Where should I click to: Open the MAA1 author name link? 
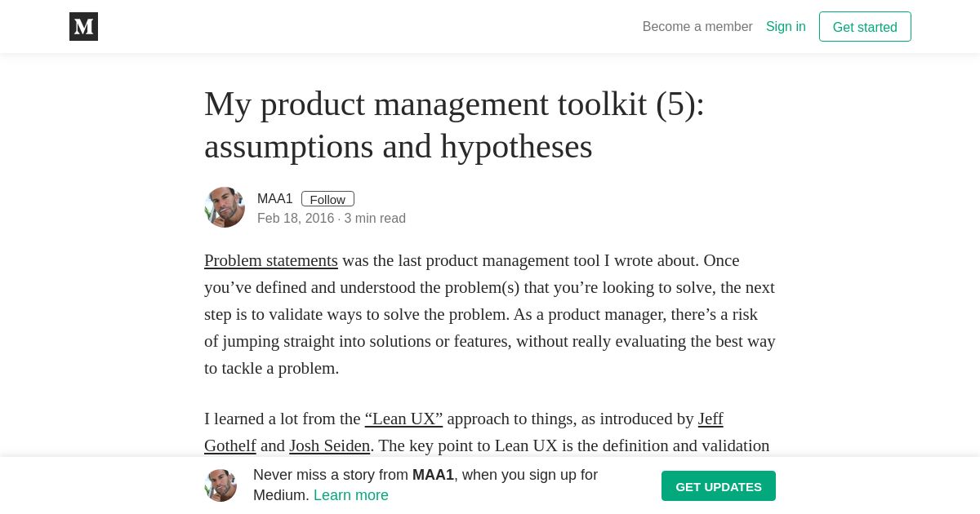[274, 199]
